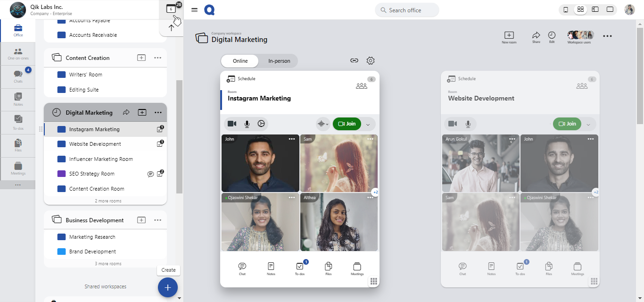Toggle camera in Instagram Marketing room
The height and width of the screenshot is (302, 644).
232,124
